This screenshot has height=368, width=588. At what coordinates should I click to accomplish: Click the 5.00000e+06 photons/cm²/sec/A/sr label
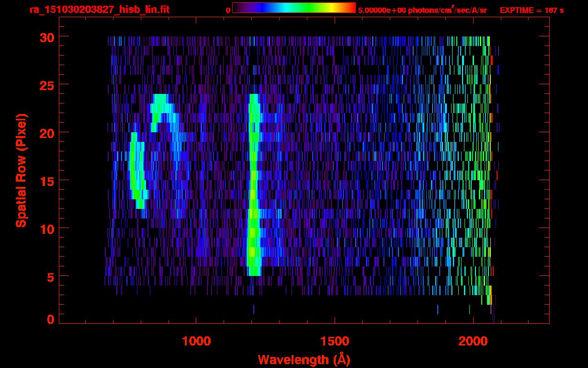point(423,10)
